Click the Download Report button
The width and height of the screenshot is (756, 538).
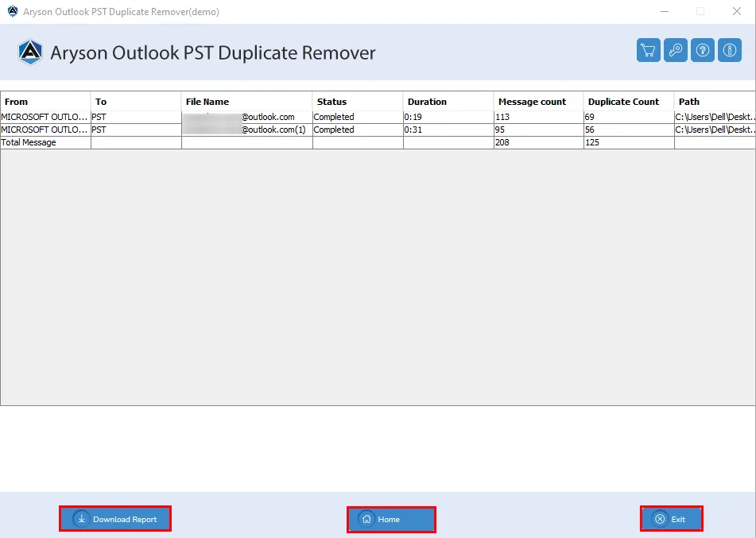tap(115, 519)
